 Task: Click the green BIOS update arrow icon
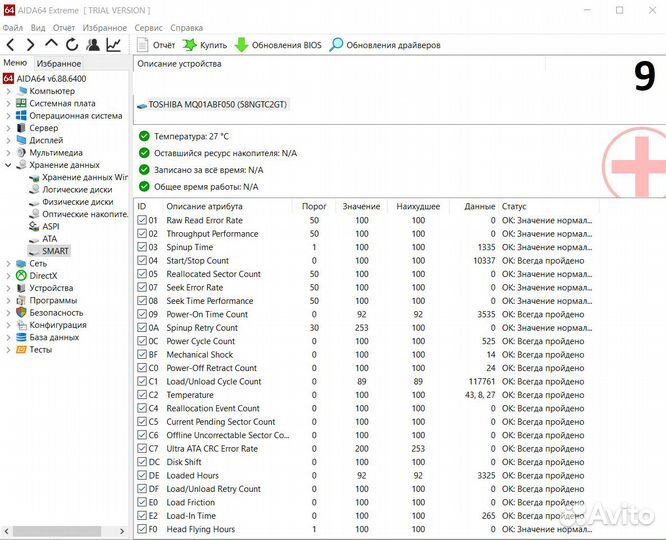point(241,45)
